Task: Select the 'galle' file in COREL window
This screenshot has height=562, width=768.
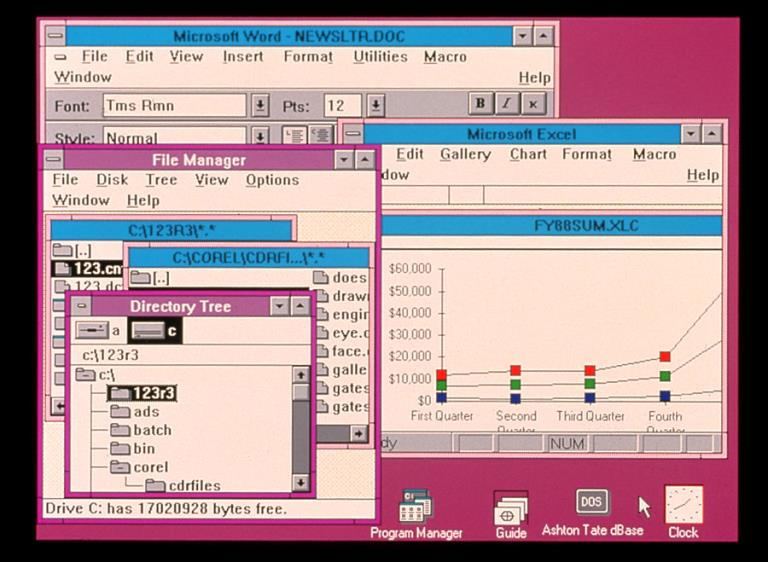Action: [x=343, y=369]
